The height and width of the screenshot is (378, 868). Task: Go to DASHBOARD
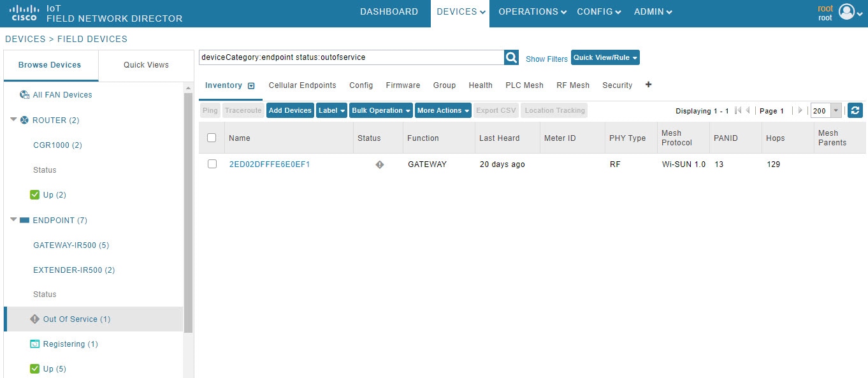389,12
